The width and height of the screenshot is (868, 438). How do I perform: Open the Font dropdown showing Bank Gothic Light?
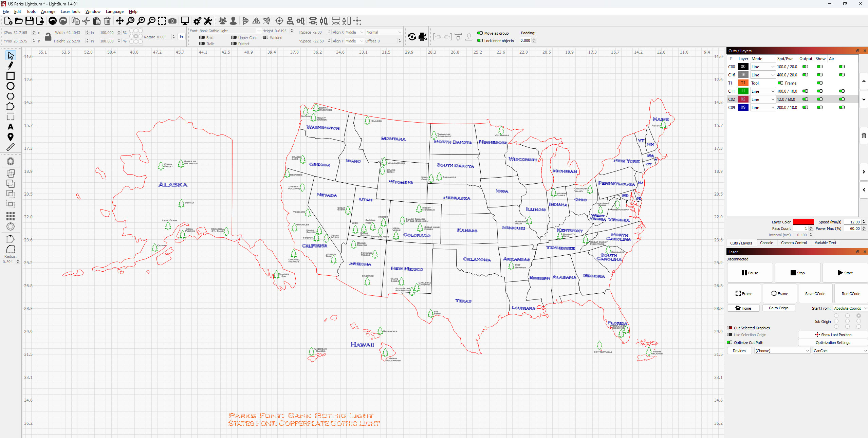point(227,31)
